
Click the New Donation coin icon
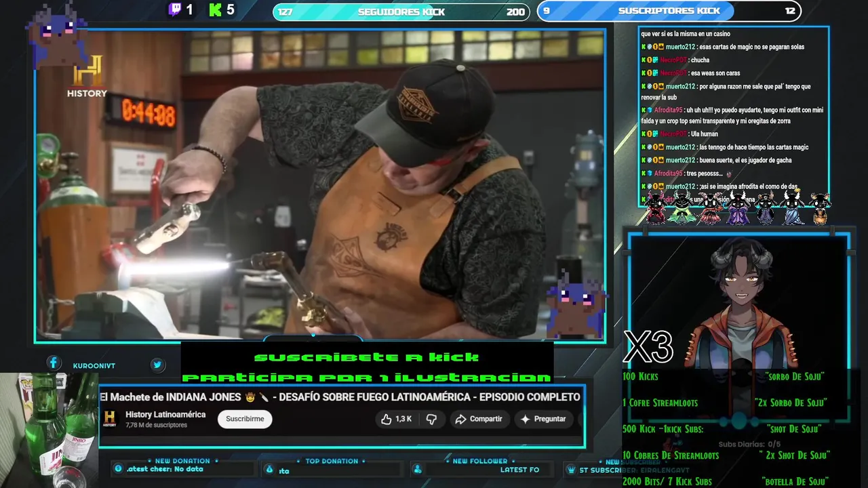coord(118,469)
